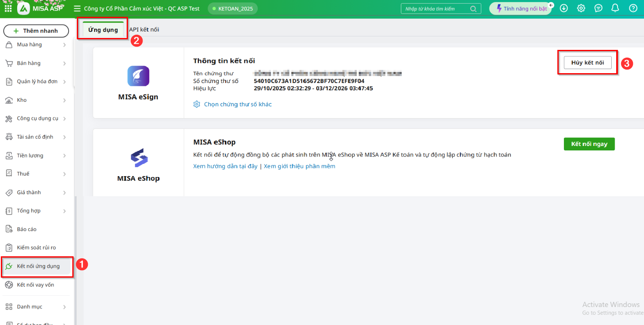Open the app launcher grid icon

pos(8,8)
